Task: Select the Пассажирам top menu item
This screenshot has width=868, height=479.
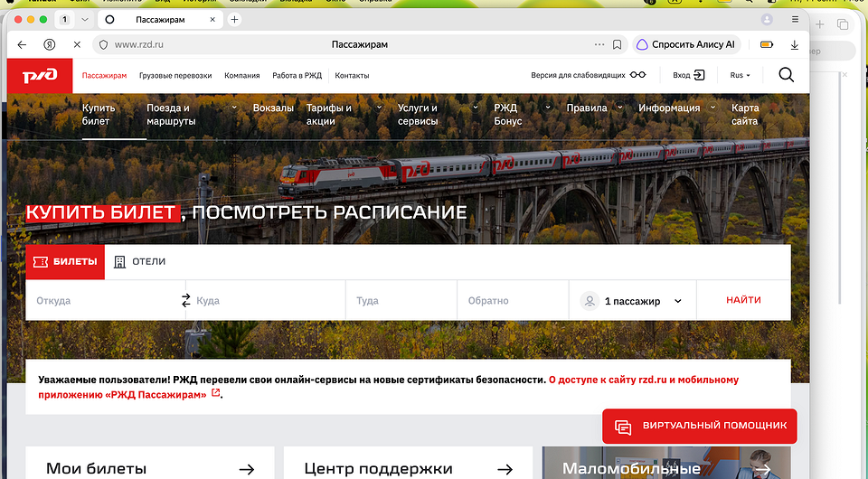Action: tap(104, 76)
